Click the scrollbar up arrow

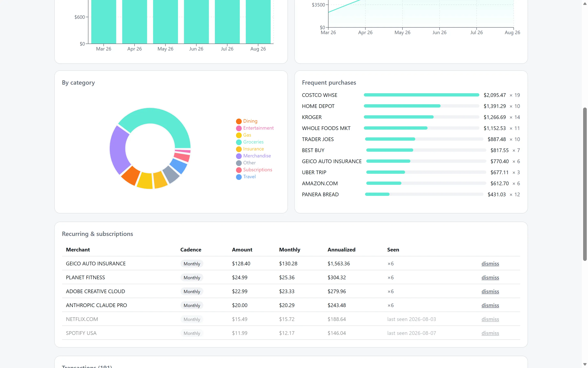coord(585,3)
